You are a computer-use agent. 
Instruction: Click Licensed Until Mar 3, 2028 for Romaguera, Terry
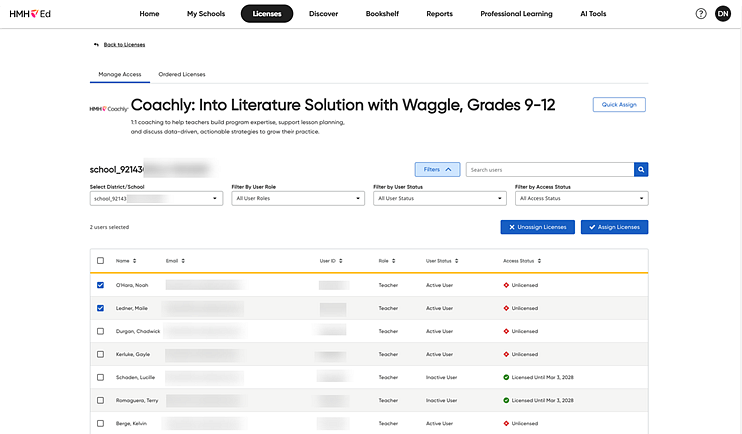pos(542,400)
